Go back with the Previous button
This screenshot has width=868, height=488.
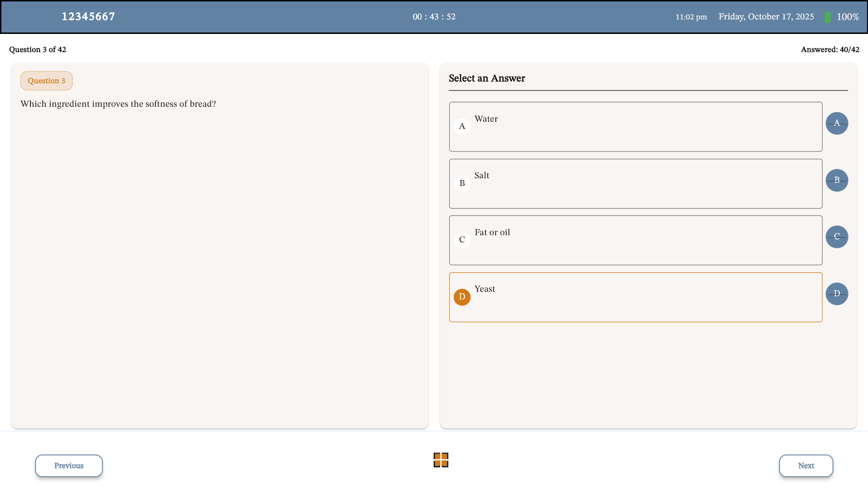point(69,466)
